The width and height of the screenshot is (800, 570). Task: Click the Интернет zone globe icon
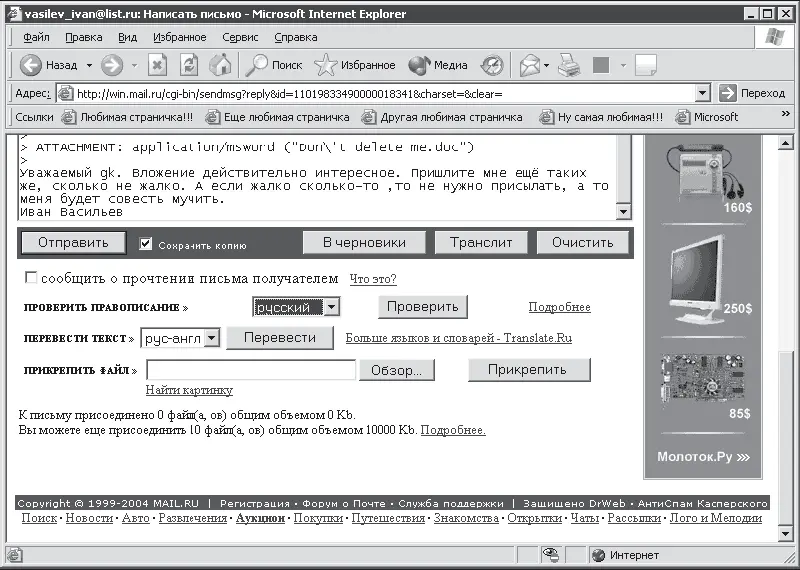599,555
